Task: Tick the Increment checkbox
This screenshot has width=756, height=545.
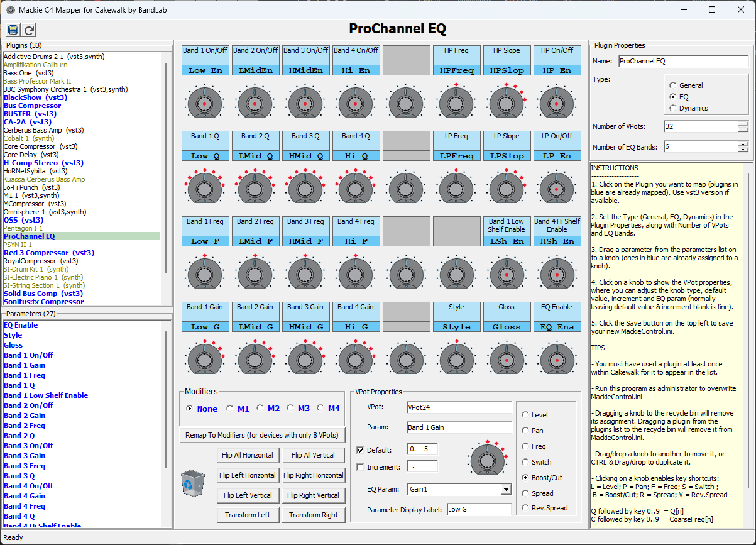Action: point(360,467)
